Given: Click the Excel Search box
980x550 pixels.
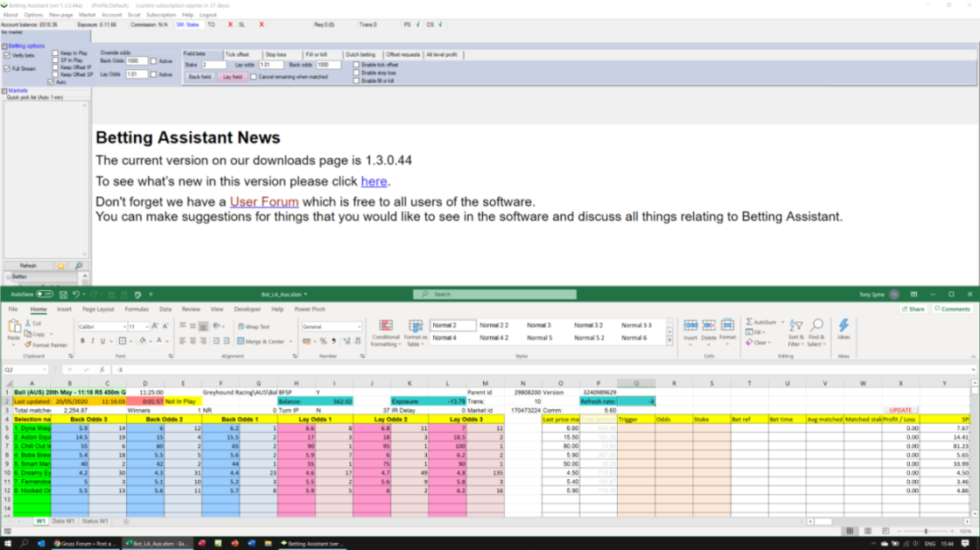Looking at the screenshot, I should point(494,294).
